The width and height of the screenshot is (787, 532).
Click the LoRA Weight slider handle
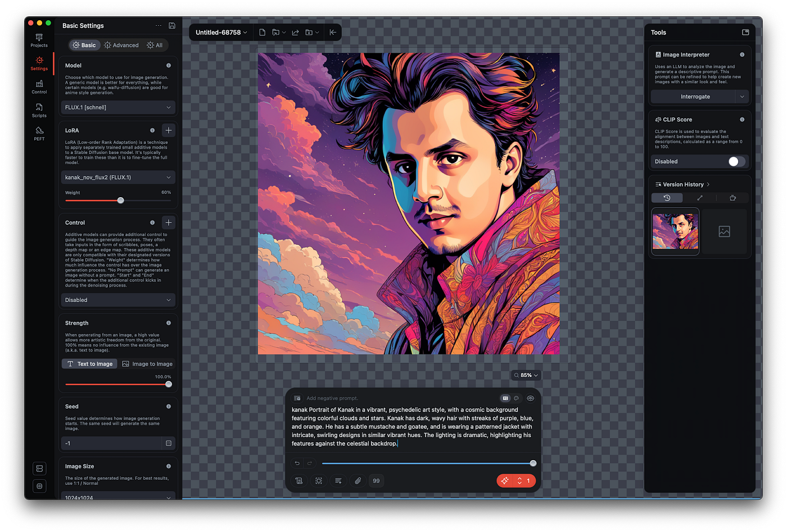[x=120, y=201]
